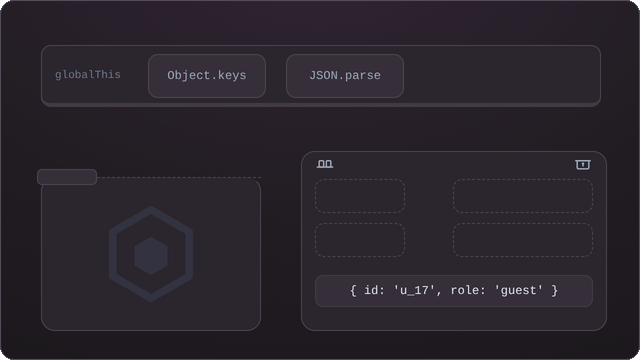Select the blank tab on hexagon card
The height and width of the screenshot is (360, 640).
67,177
